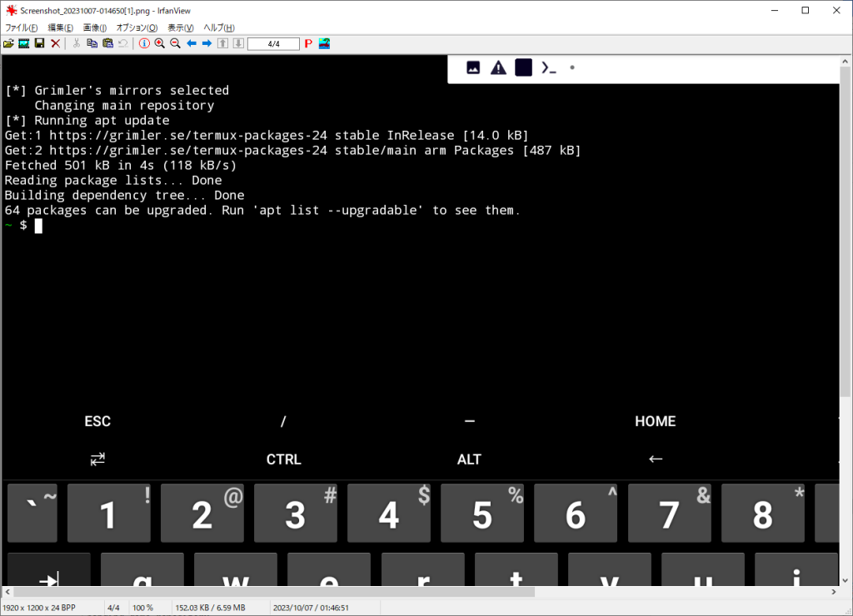
Task: Tap the 6 ^ key on the on-screen keyboard
Action: (x=576, y=513)
